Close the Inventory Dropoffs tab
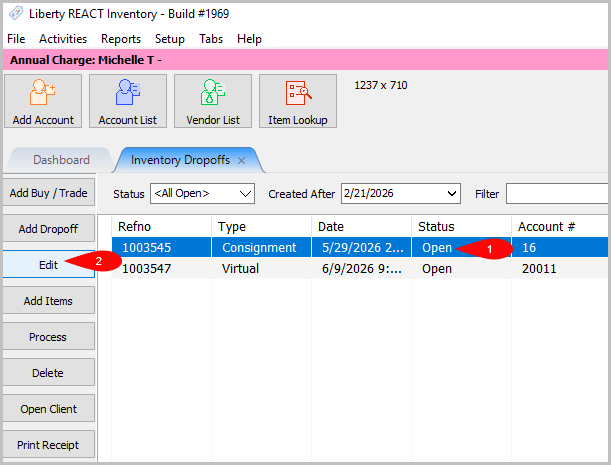 tap(242, 161)
